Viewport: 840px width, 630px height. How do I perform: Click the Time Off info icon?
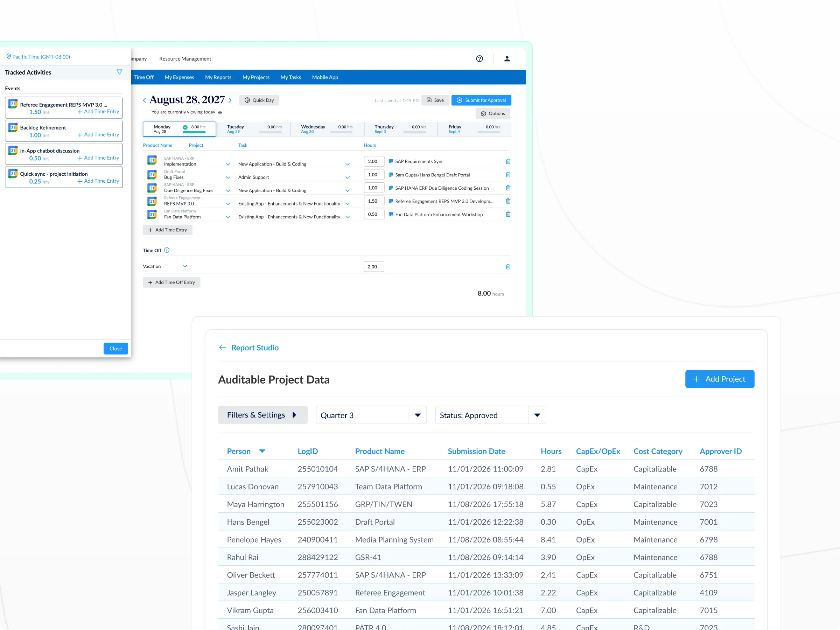(x=167, y=250)
